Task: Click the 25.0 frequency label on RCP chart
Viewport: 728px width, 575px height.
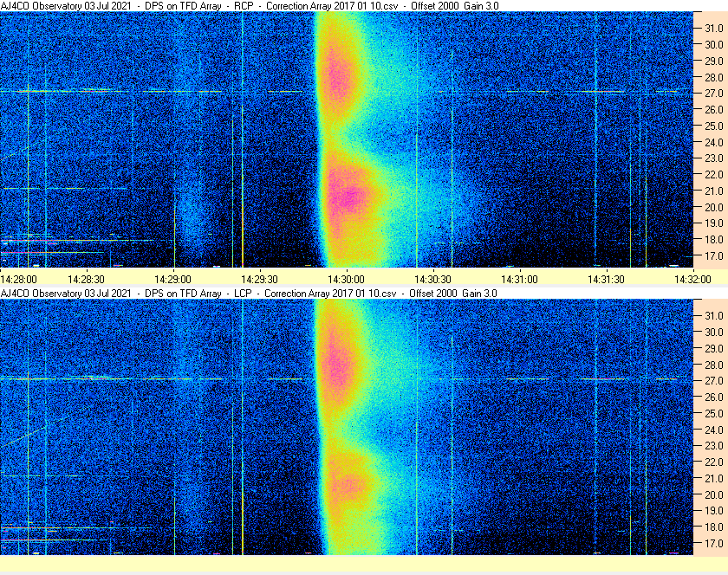Action: click(x=714, y=126)
